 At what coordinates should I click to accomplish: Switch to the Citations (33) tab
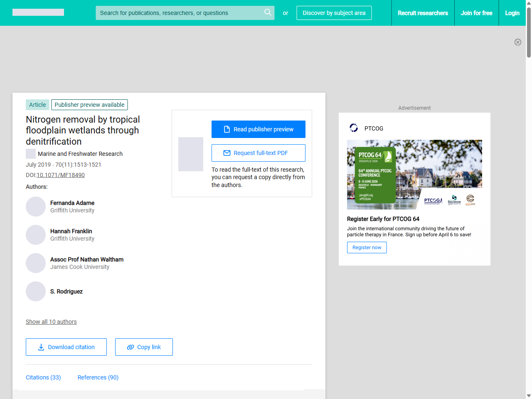43,377
